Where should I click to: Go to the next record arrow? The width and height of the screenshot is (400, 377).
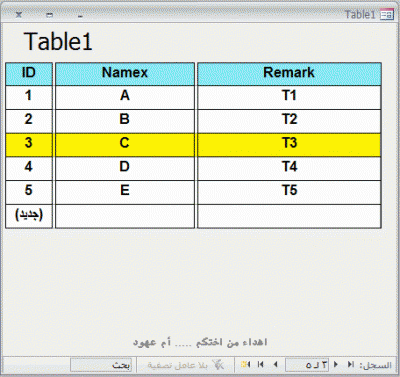(x=275, y=365)
